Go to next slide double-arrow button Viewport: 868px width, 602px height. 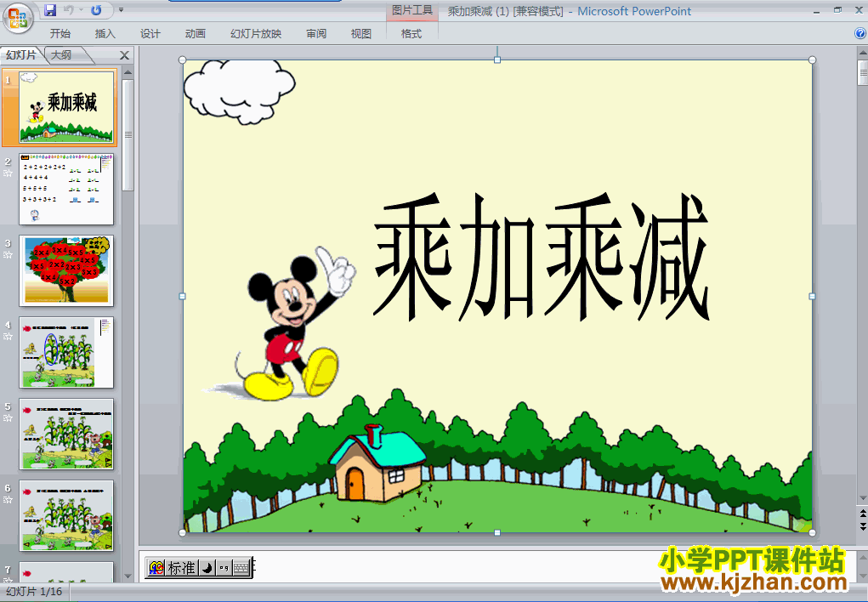(x=862, y=525)
